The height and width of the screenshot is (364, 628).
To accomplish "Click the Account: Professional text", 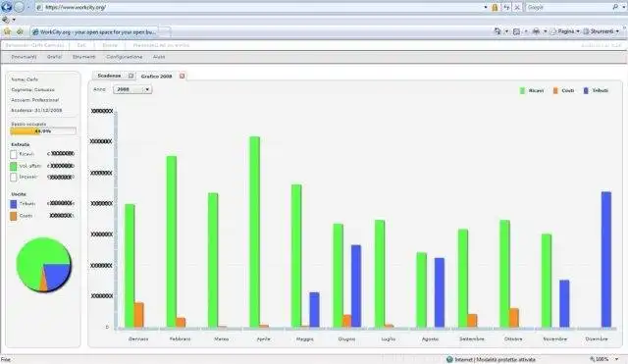I will point(35,100).
